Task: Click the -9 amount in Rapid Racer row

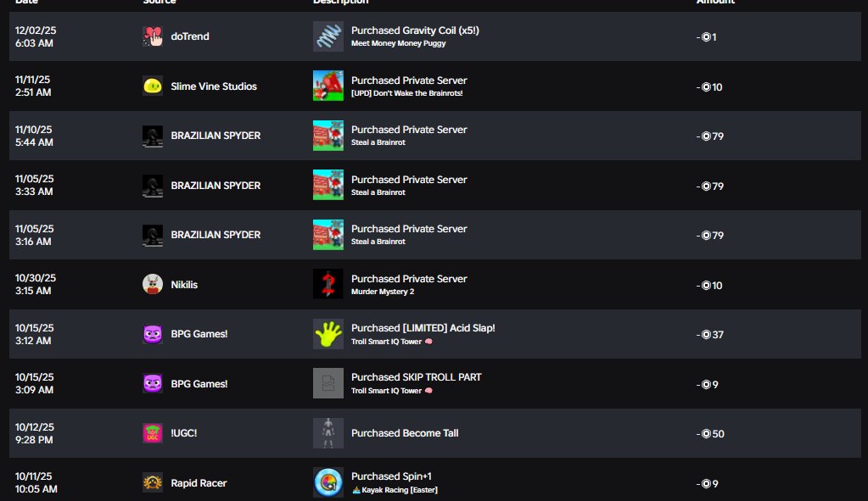Action: tap(707, 484)
